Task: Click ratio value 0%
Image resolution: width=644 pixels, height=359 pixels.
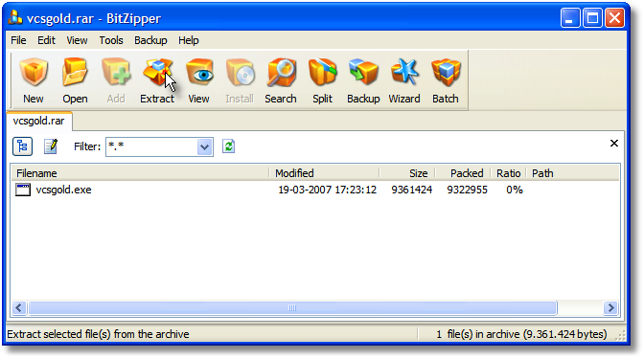Action: (x=515, y=190)
